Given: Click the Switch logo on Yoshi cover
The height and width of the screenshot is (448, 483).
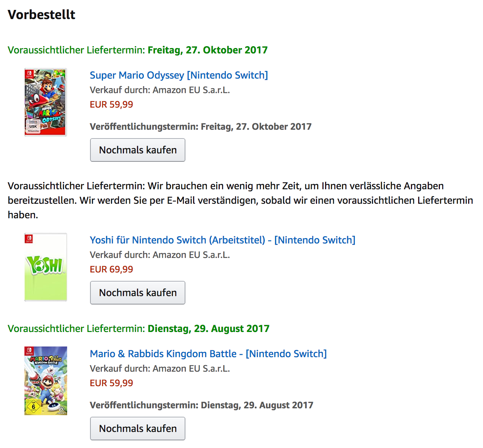Looking at the screenshot, I should [x=29, y=239].
